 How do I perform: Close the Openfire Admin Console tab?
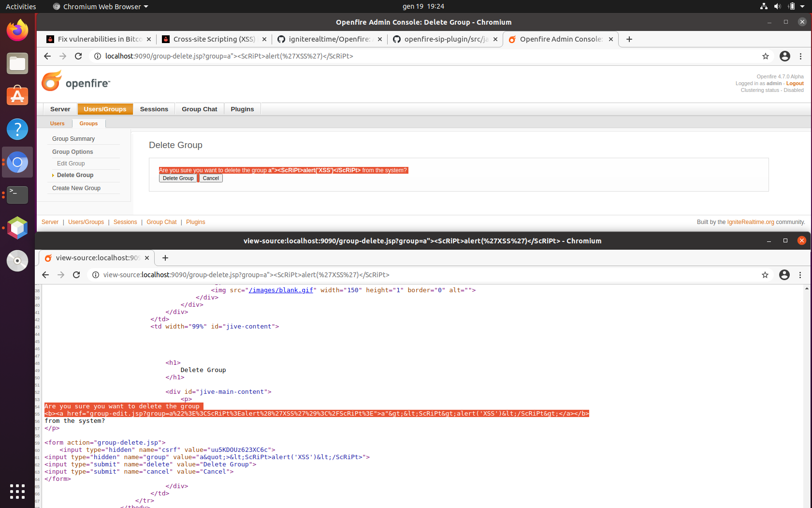pos(611,39)
